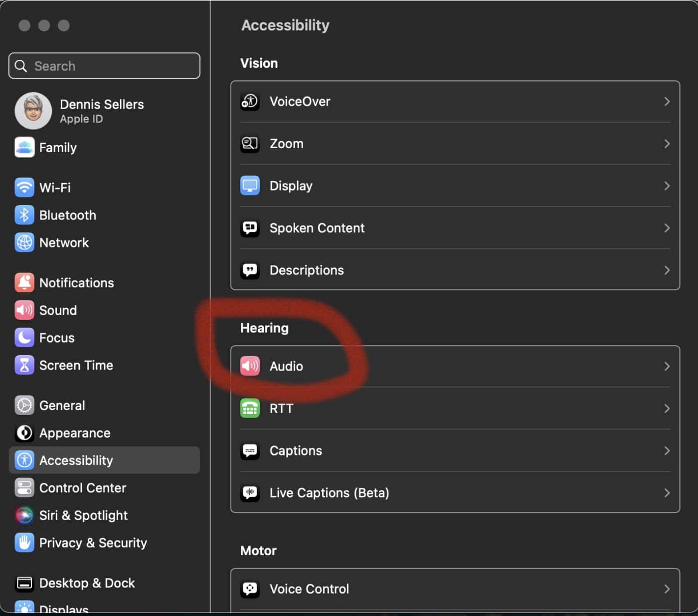Select the Network globe icon
The width and height of the screenshot is (698, 616).
24,242
